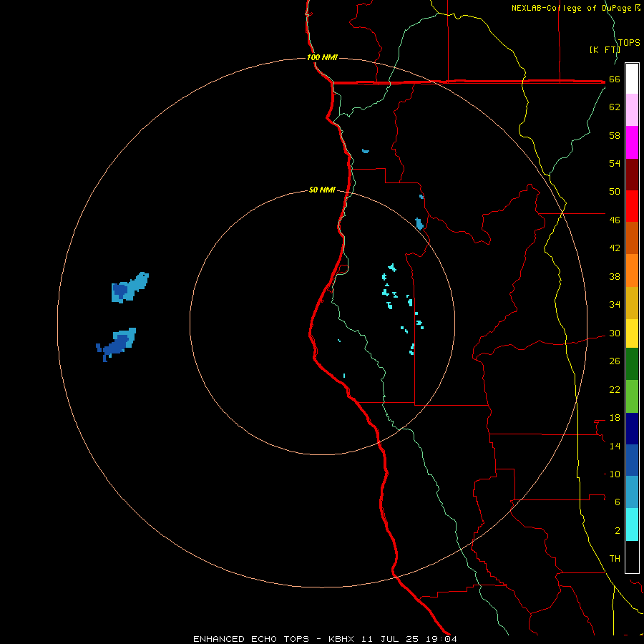Click the cyan legend swatch
The image size is (644, 644).
[632, 525]
